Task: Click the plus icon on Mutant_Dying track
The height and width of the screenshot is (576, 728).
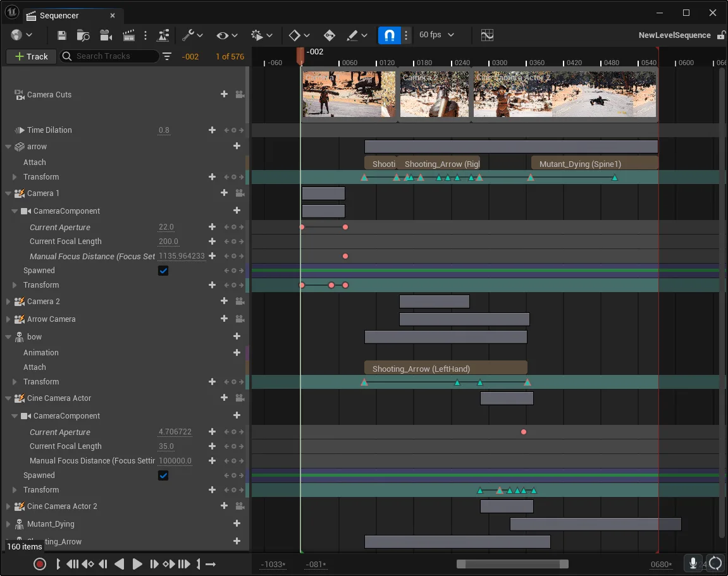Action: pos(237,524)
